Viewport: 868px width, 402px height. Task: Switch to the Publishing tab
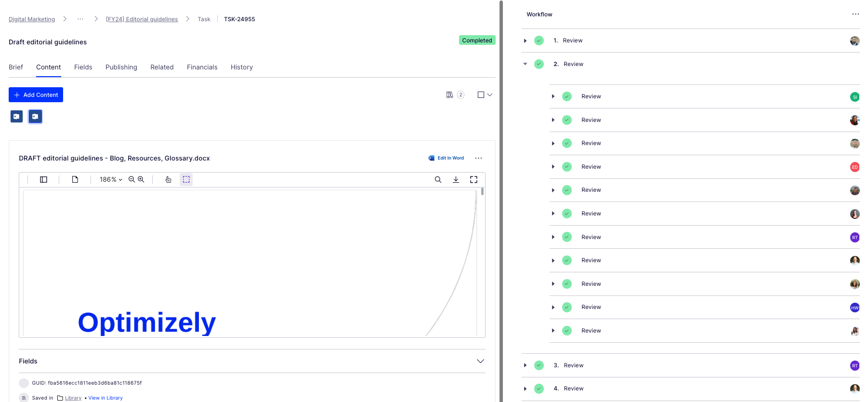tap(121, 67)
